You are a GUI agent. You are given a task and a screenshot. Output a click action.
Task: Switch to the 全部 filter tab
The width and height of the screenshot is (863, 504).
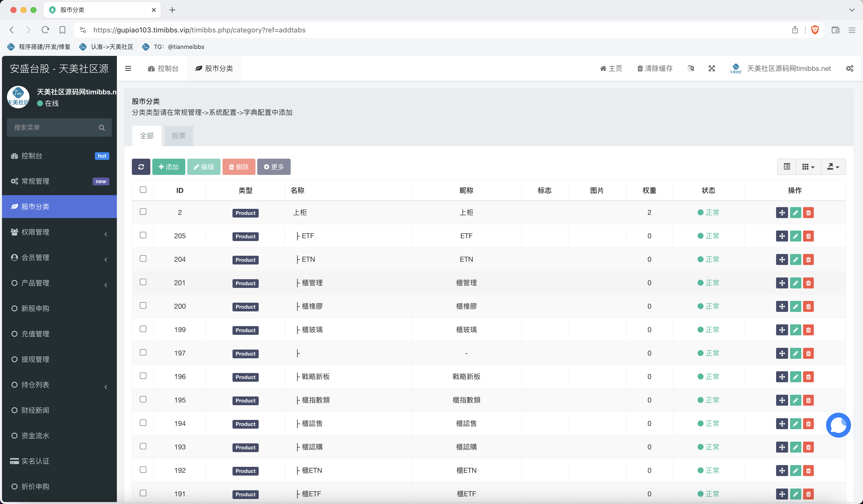tap(147, 136)
